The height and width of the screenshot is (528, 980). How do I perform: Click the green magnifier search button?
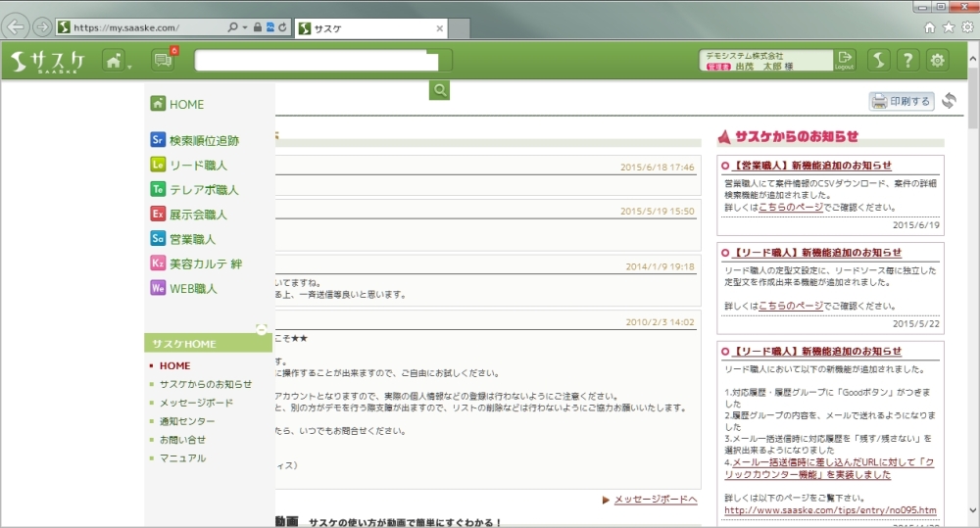[x=440, y=90]
